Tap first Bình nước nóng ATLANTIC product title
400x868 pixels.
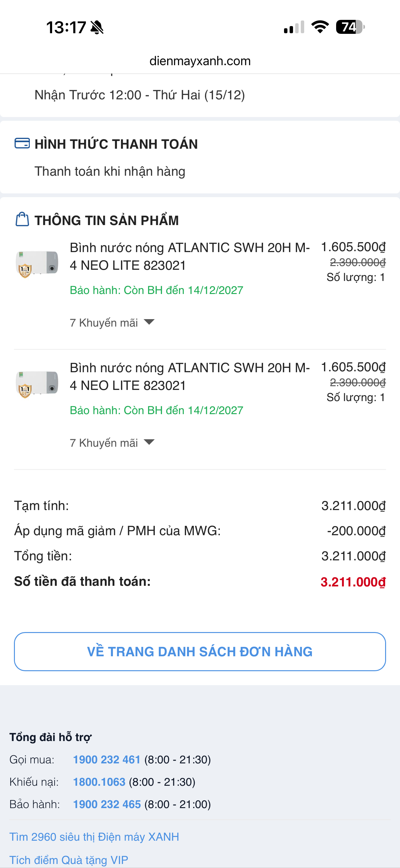[189, 256]
